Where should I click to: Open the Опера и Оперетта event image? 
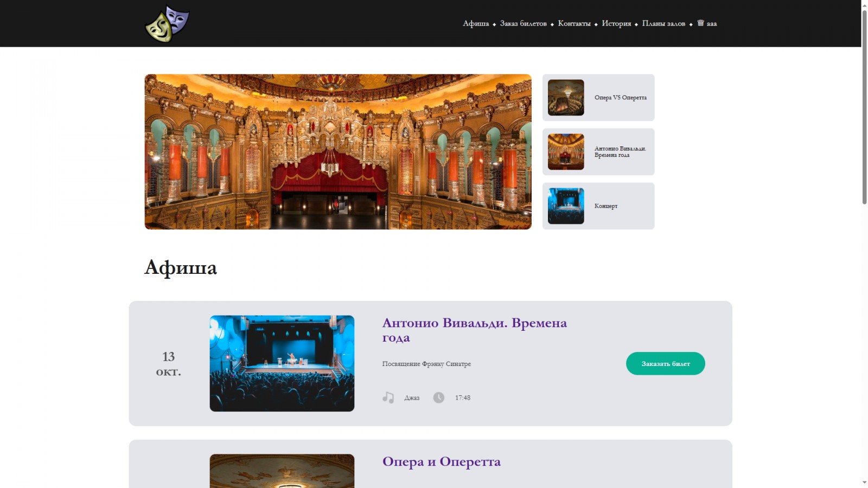point(282,471)
